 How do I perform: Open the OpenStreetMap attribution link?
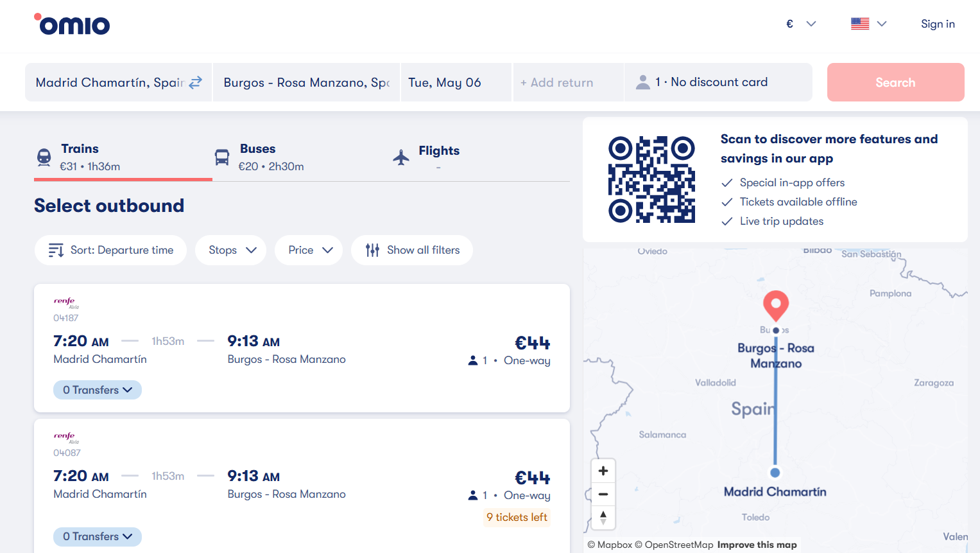(x=674, y=545)
